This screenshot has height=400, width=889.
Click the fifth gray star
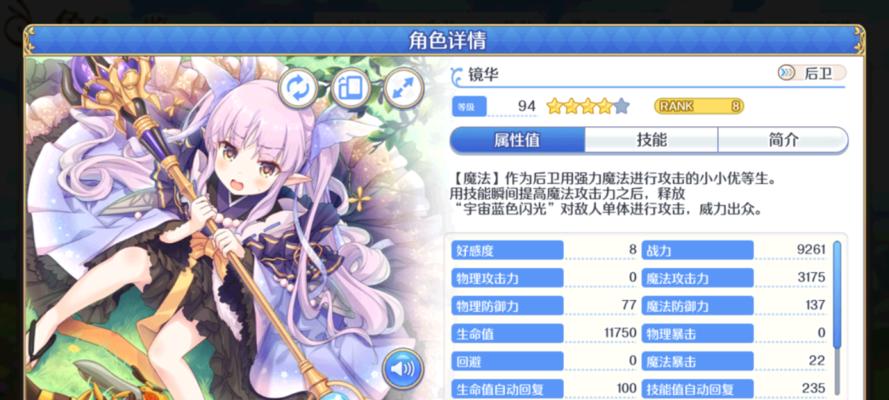point(622,106)
